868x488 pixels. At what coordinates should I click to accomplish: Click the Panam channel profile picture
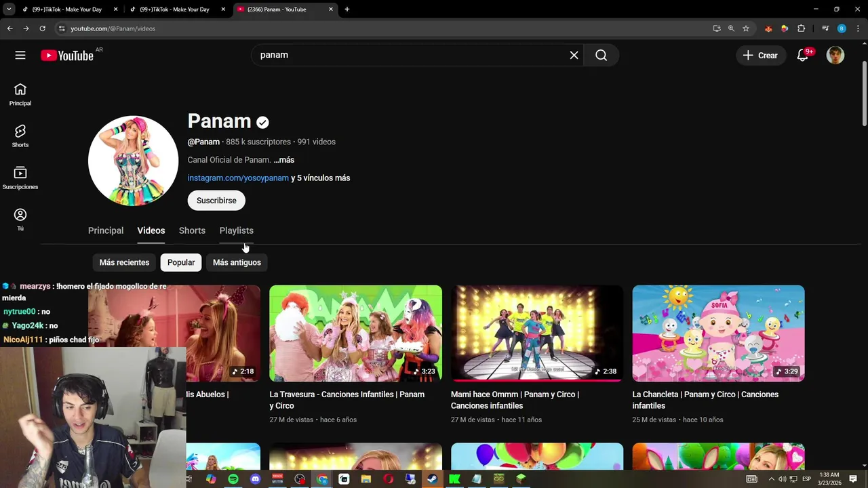134,161
